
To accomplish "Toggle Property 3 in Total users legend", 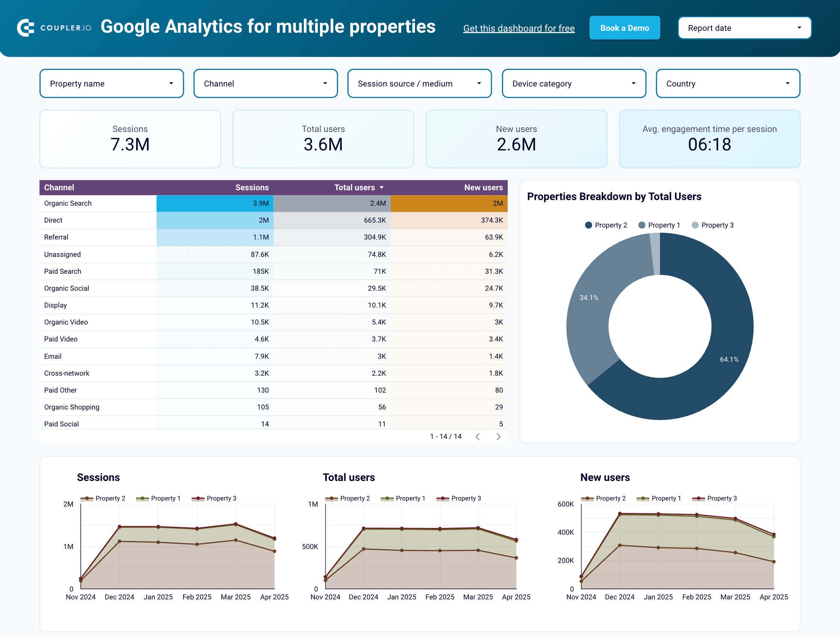I will click(459, 498).
